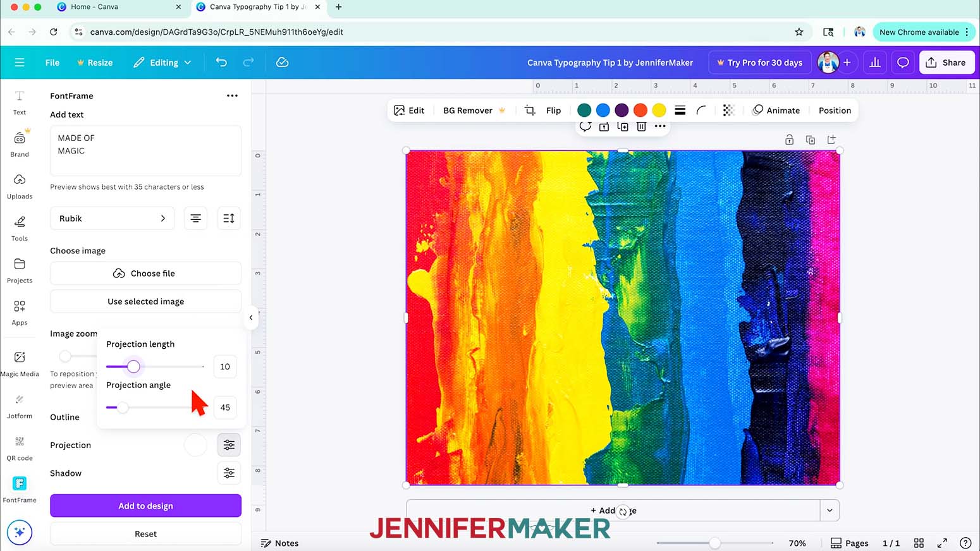The width and height of the screenshot is (980, 551).
Task: Click the Projection angle slider handle
Action: click(x=123, y=408)
